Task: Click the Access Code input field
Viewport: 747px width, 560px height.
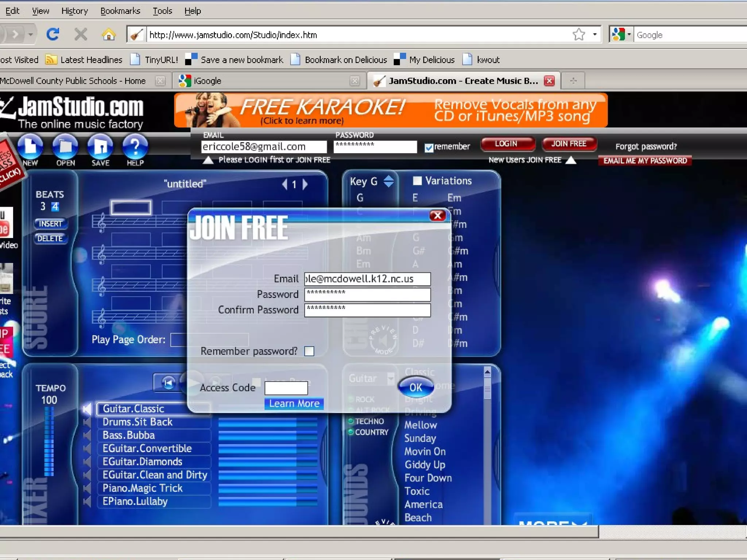Action: (286, 388)
